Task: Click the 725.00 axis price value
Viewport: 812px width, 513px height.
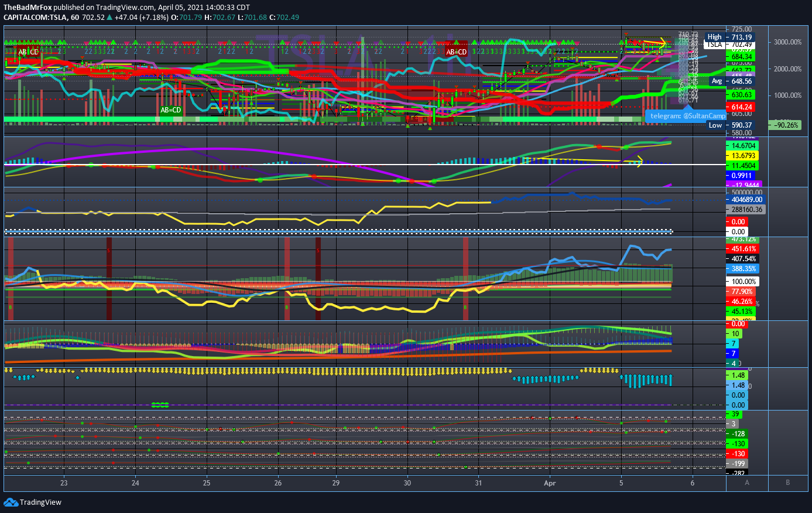Action: pyautogui.click(x=741, y=29)
